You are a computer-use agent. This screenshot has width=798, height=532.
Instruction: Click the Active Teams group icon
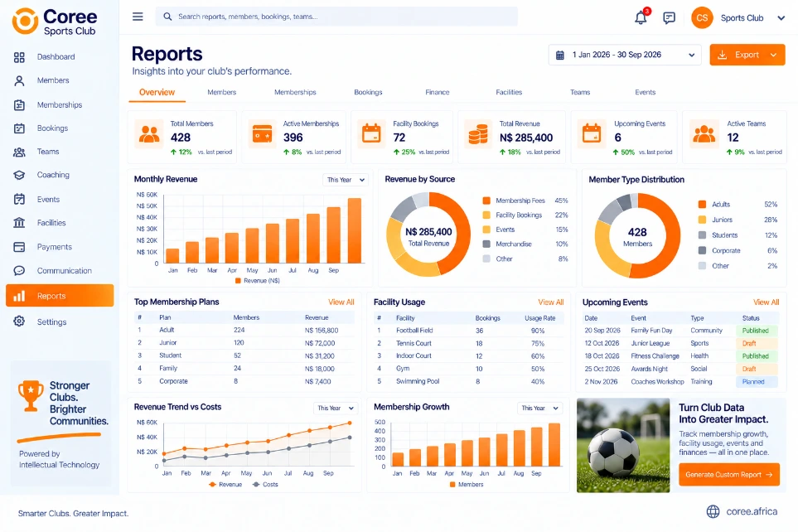(704, 134)
